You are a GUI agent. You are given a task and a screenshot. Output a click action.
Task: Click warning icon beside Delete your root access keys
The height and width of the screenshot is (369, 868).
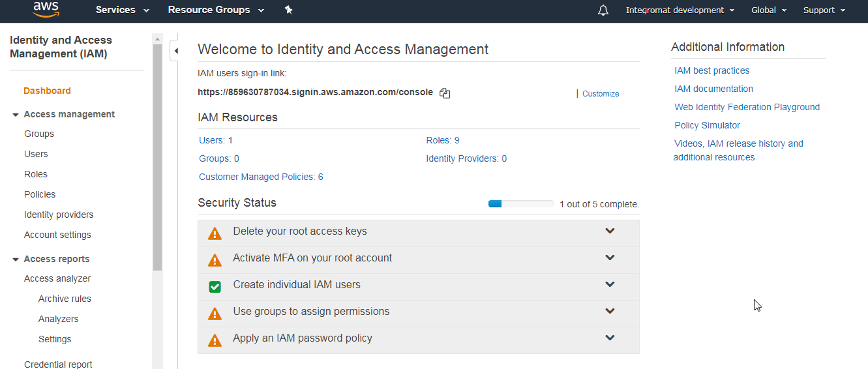click(x=215, y=233)
